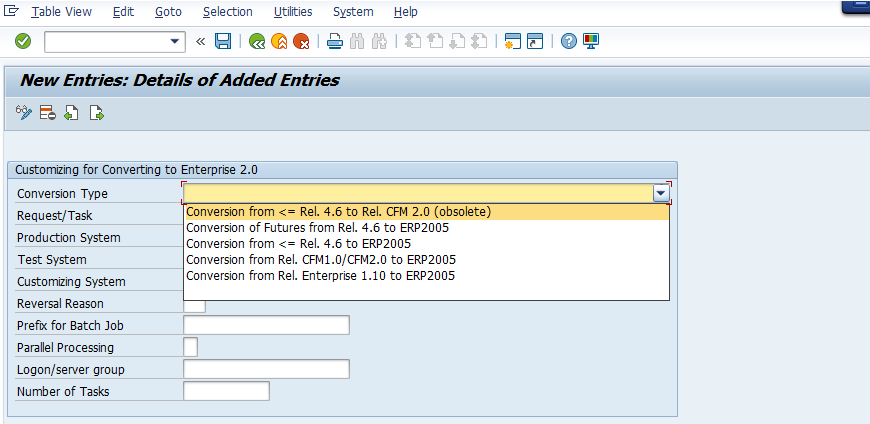
Task: Open Customize Local Layout monitor icon
Action: 591,41
